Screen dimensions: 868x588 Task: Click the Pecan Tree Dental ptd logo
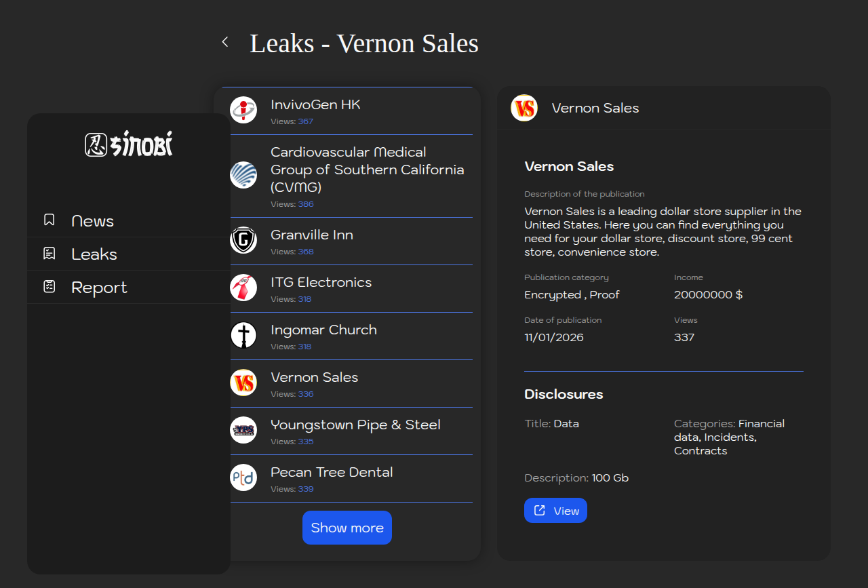243,477
